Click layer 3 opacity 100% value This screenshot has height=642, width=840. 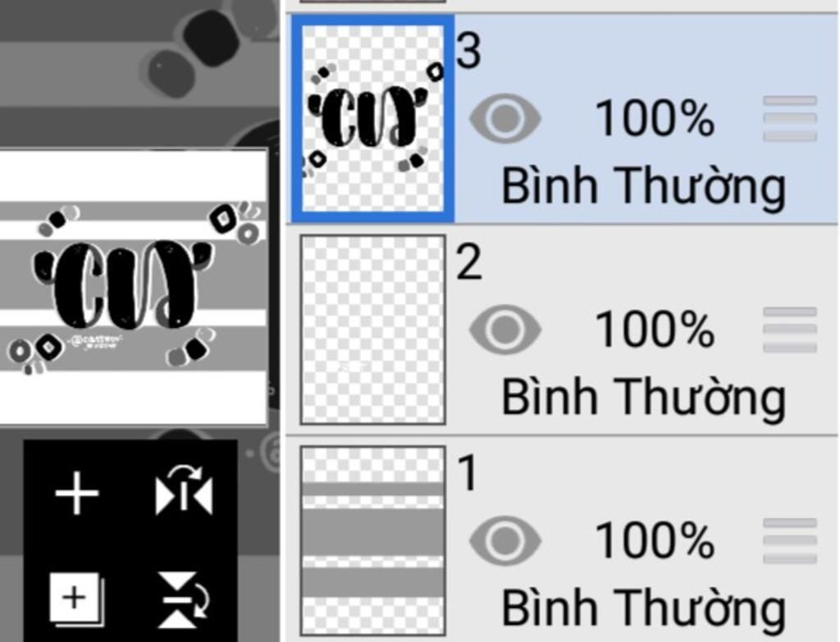655,118
